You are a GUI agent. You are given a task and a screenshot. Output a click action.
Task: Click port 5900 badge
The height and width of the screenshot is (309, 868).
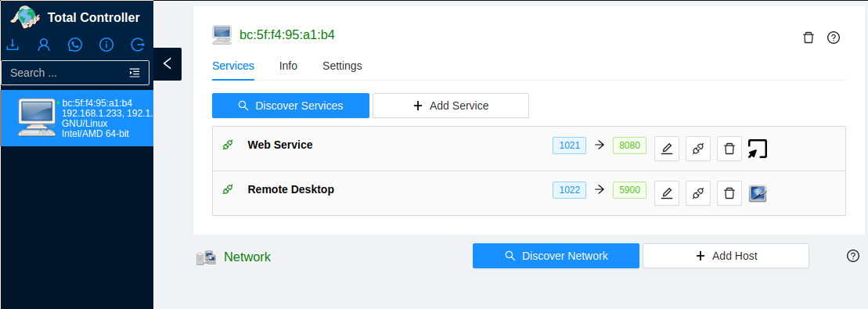pos(629,190)
